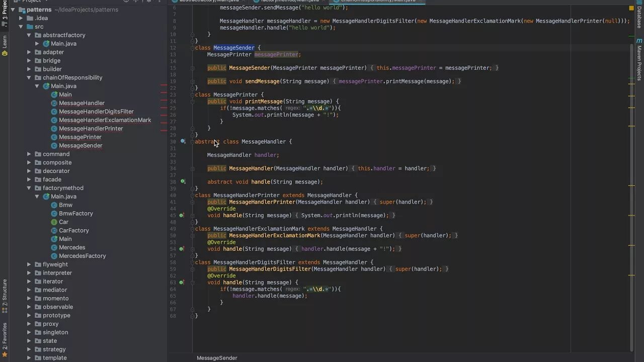Expand the command package arrow

[x=29, y=154]
